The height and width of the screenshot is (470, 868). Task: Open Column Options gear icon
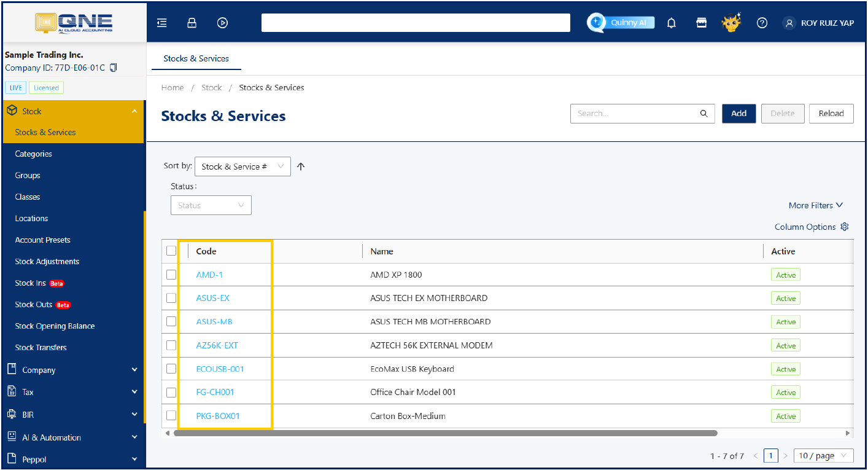[845, 227]
